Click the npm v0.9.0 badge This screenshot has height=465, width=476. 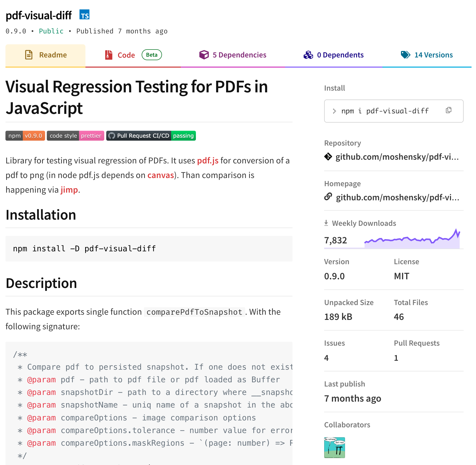25,136
